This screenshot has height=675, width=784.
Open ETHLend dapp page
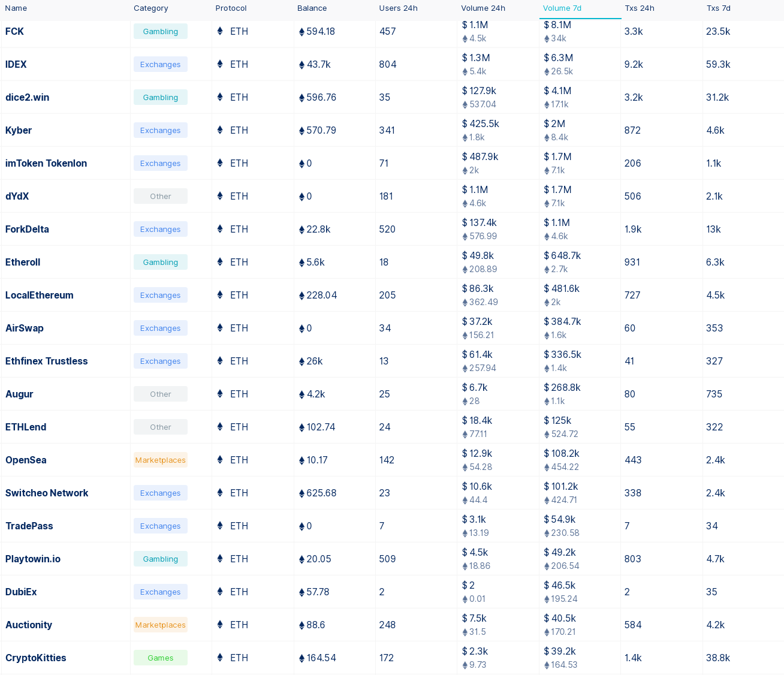(26, 427)
